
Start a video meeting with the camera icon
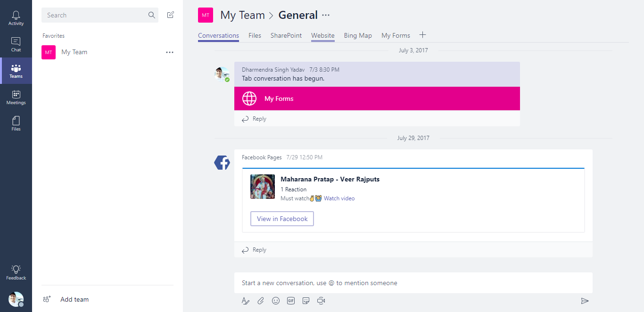tap(321, 301)
